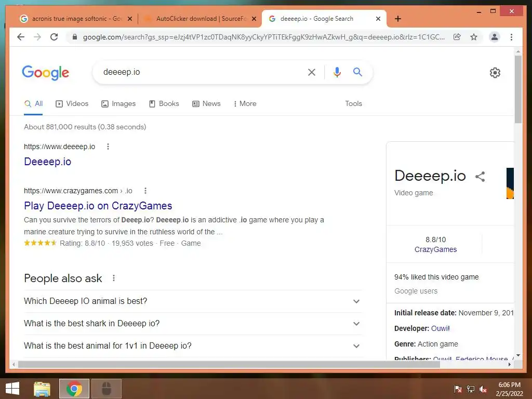The width and height of the screenshot is (532, 399).
Task: Select the All results tab
Action: pyautogui.click(x=33, y=104)
